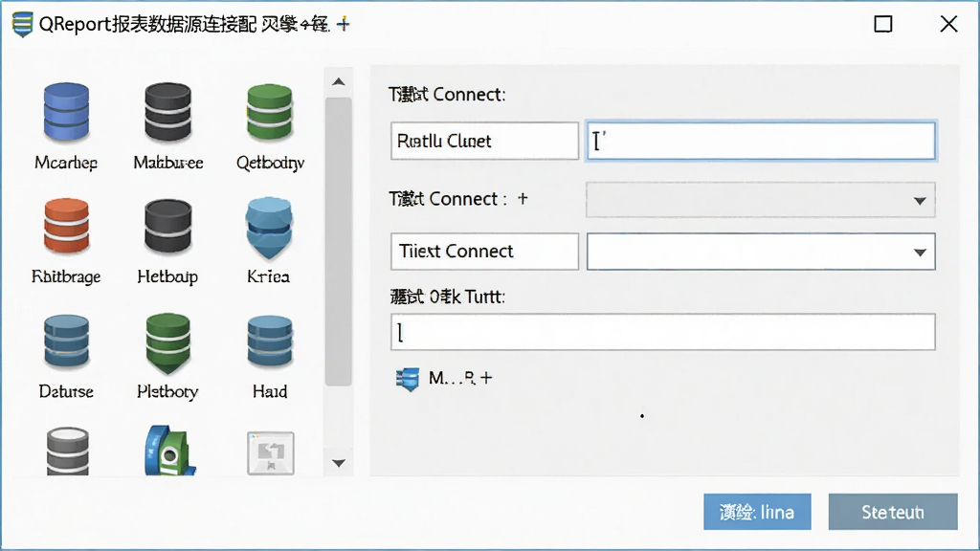Select the green Pletboty database icon
980x551 pixels.
tap(167, 343)
